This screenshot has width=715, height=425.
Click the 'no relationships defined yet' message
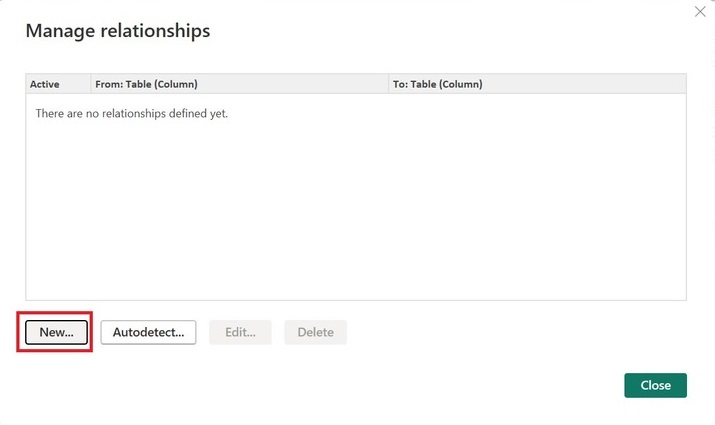[132, 114]
